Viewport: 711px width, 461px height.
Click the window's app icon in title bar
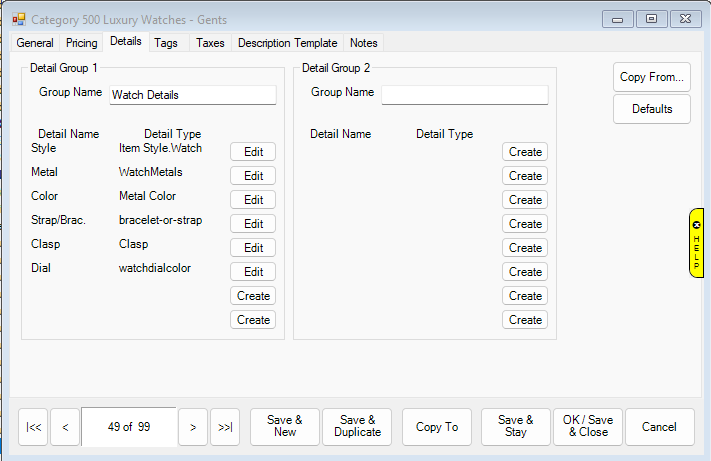pos(18,19)
